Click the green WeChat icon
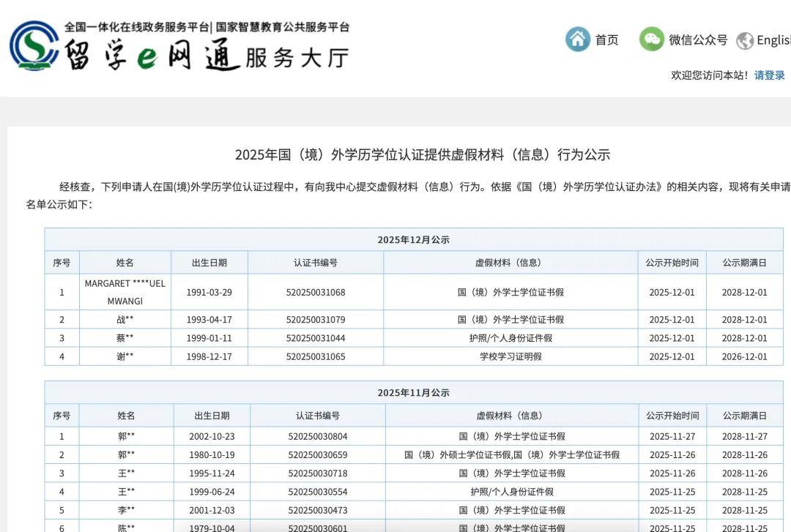The width and height of the screenshot is (791, 532). pos(651,40)
